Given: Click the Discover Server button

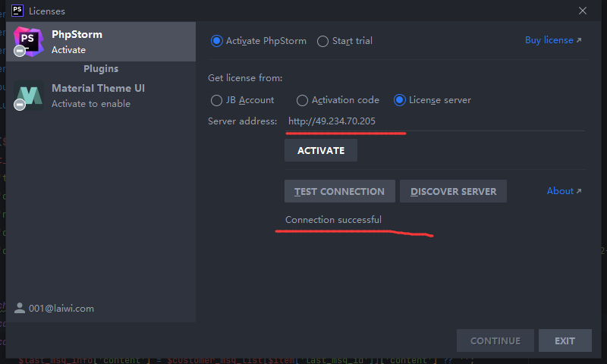Looking at the screenshot, I should pos(453,192).
